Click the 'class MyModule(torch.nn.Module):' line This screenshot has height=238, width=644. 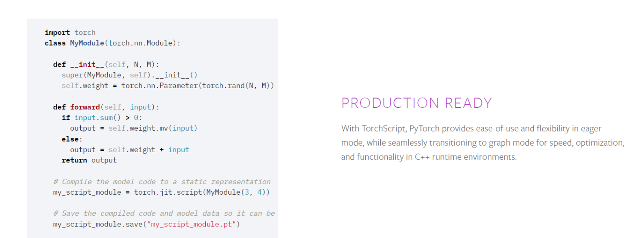113,43
